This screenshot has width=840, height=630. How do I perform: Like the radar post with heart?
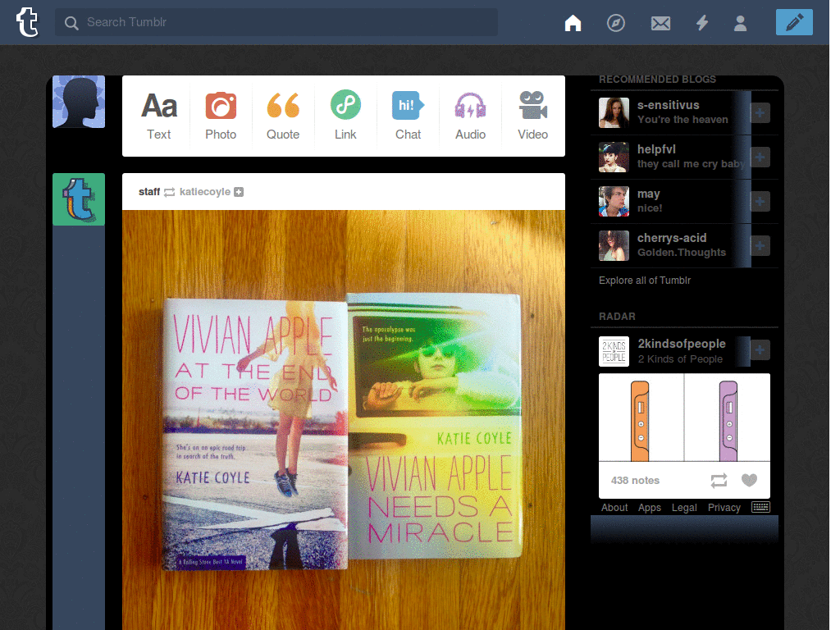pyautogui.click(x=749, y=481)
